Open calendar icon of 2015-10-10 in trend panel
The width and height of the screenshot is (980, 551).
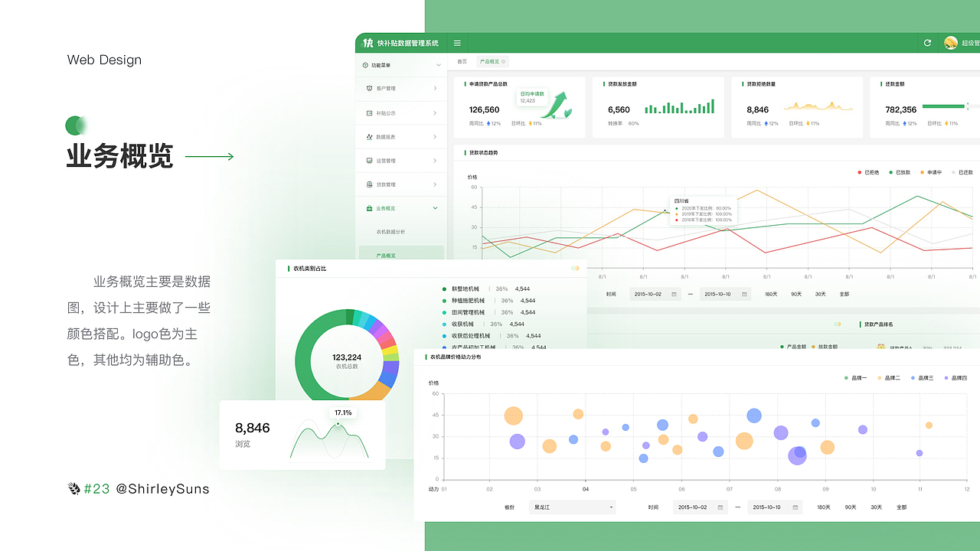point(744,294)
